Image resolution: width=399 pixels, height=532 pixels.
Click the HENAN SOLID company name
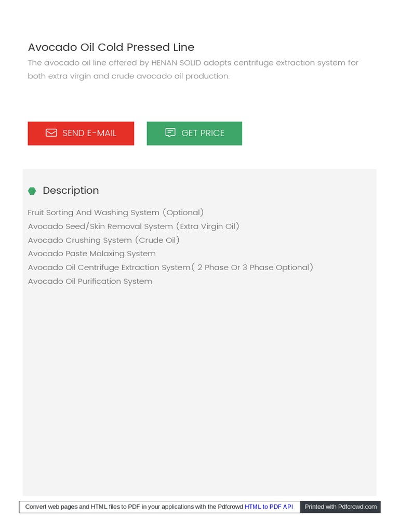click(x=176, y=63)
